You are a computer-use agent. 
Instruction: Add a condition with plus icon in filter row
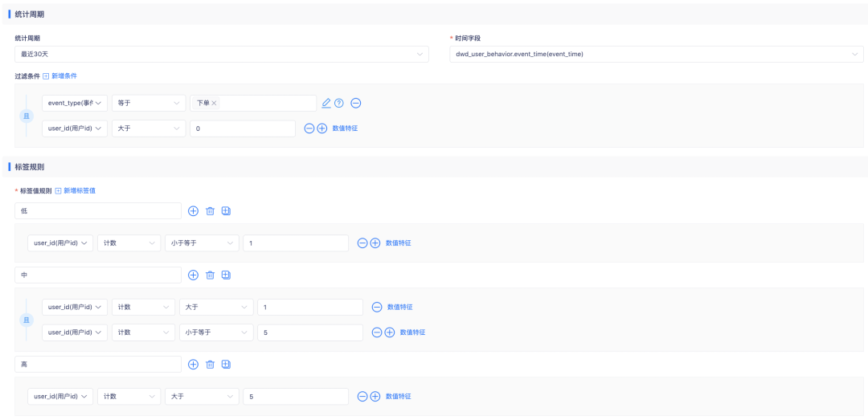click(322, 128)
